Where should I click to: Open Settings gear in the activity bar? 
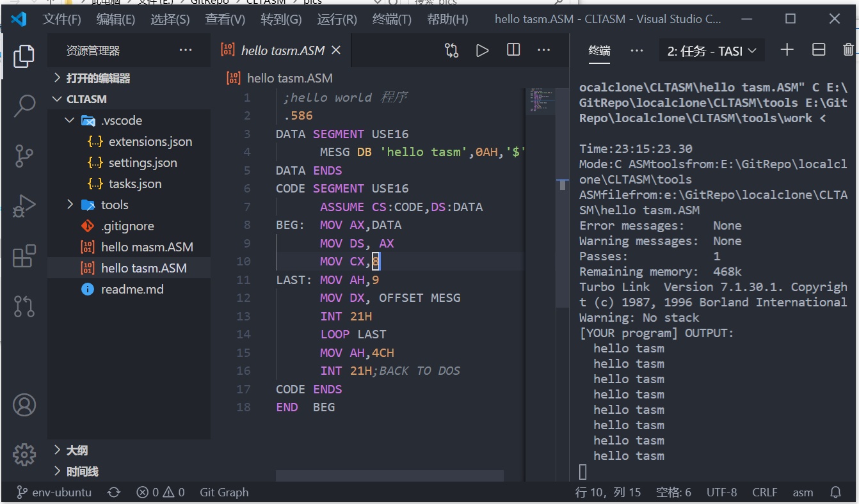pyautogui.click(x=24, y=454)
